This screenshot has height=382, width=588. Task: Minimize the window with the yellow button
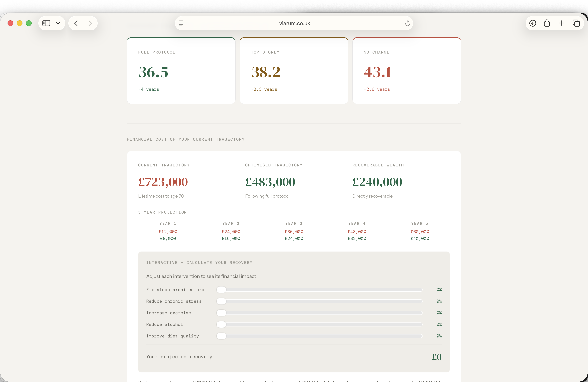click(x=20, y=23)
